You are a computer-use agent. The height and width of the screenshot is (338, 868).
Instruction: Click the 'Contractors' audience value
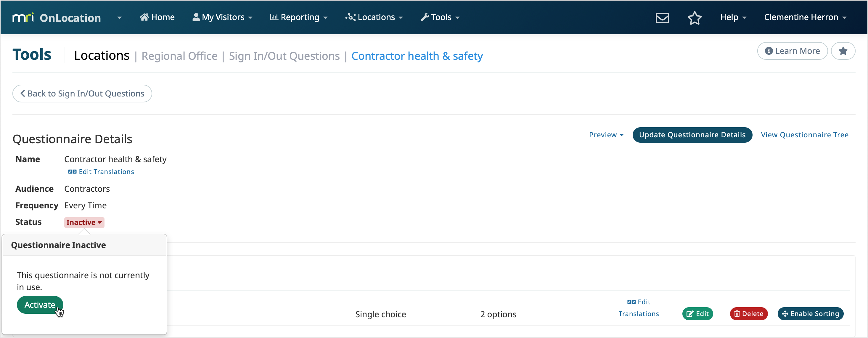[x=87, y=189]
